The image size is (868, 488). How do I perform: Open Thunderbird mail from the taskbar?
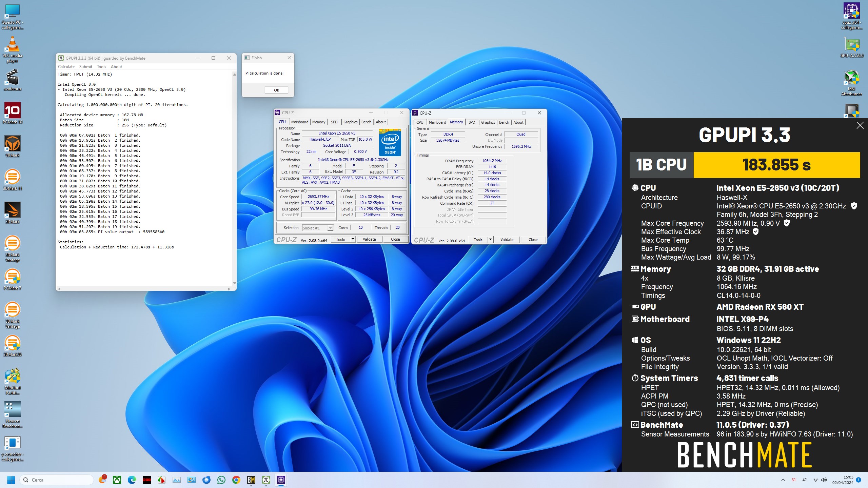(x=206, y=480)
